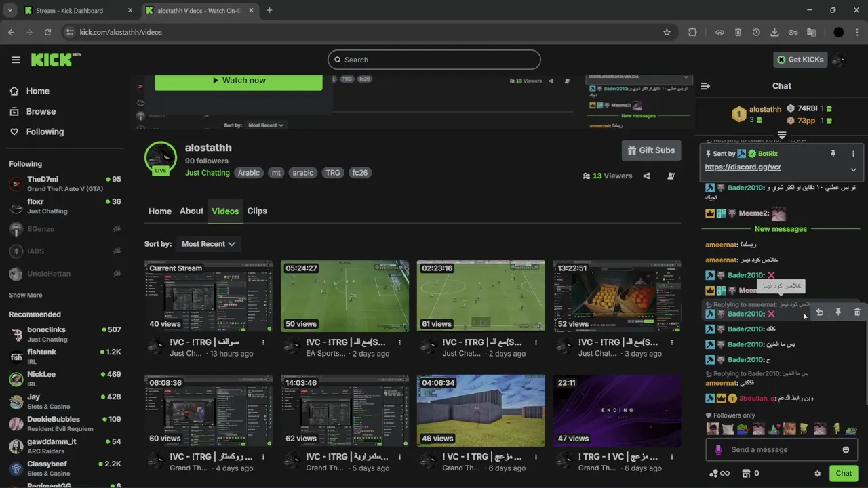Delete the hovered Bader2010 message
The width and height of the screenshot is (868, 488).
pyautogui.click(x=857, y=312)
